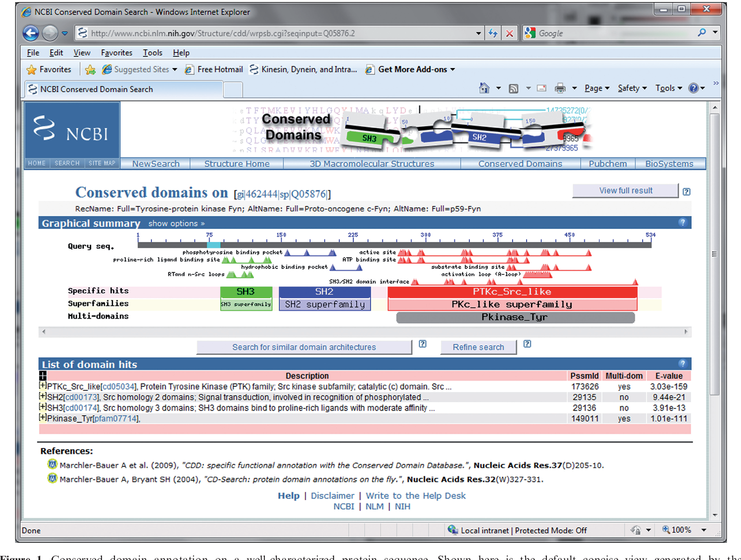Expand the PTKc_Src_like hit row
This screenshot has height=560, width=741.
pyautogui.click(x=43, y=386)
